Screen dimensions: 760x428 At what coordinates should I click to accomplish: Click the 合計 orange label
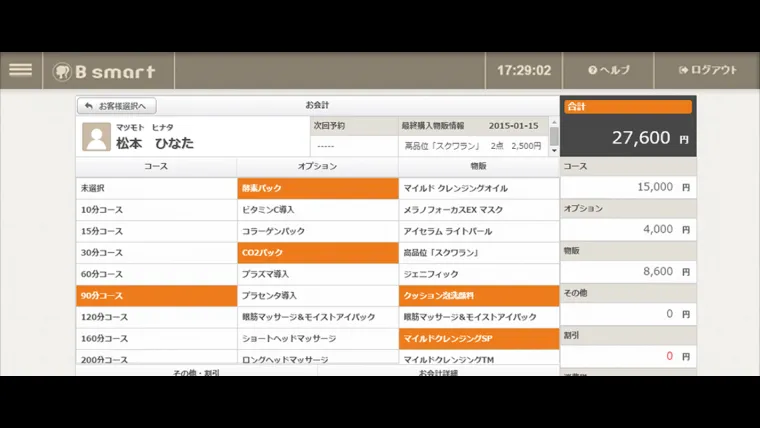(x=628, y=107)
